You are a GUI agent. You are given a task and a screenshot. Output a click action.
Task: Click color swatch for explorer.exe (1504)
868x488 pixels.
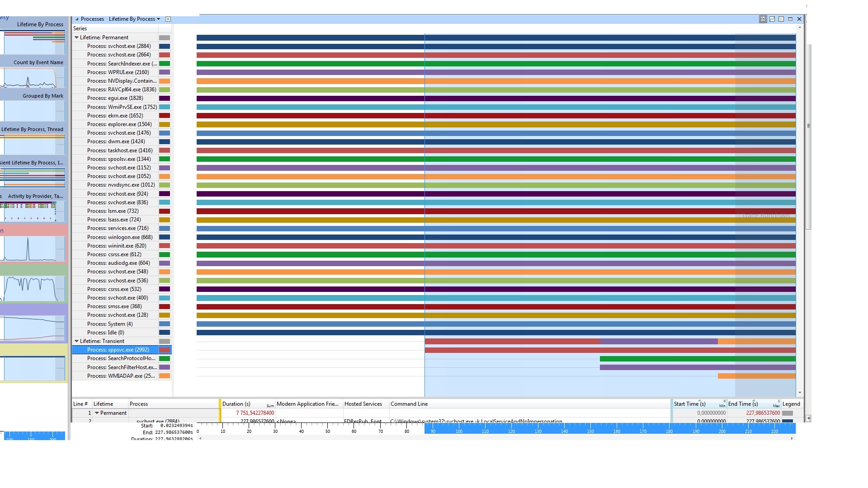coord(165,124)
